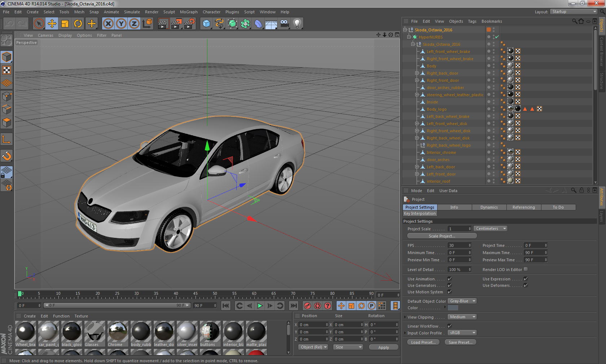Add a light object

[x=297, y=24]
